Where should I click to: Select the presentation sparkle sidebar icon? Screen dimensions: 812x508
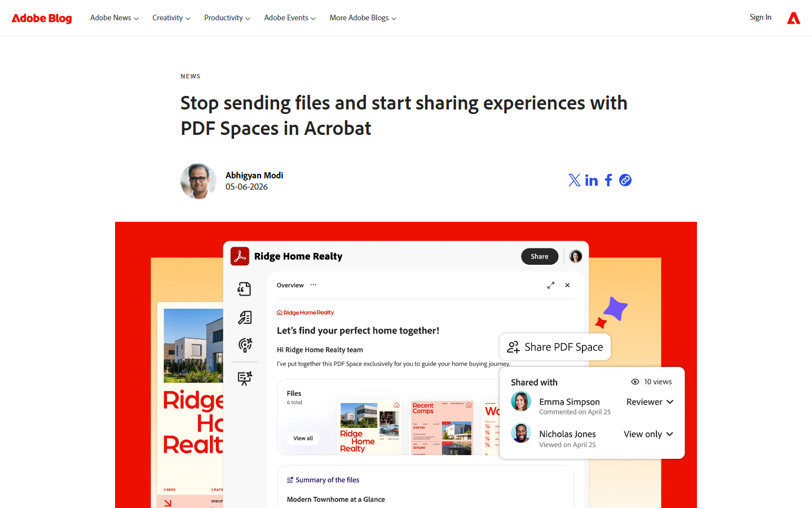245,378
